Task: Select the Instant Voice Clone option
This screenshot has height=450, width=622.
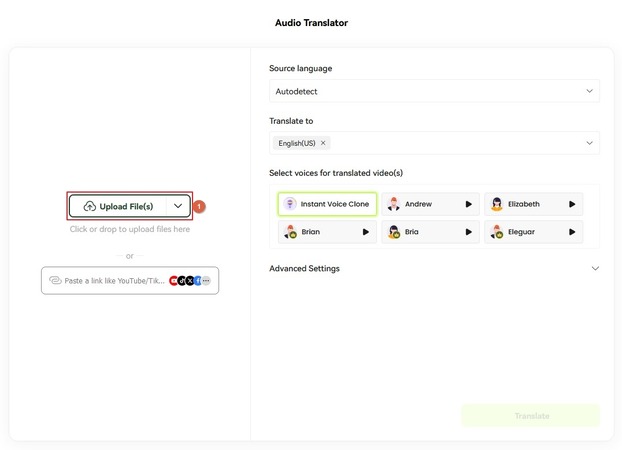Action: (x=327, y=204)
